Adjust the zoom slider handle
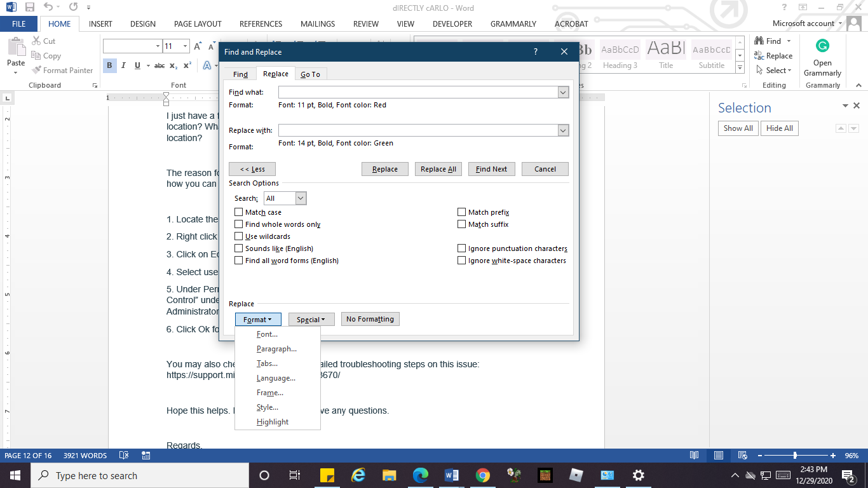This screenshot has width=868, height=488. [795, 456]
